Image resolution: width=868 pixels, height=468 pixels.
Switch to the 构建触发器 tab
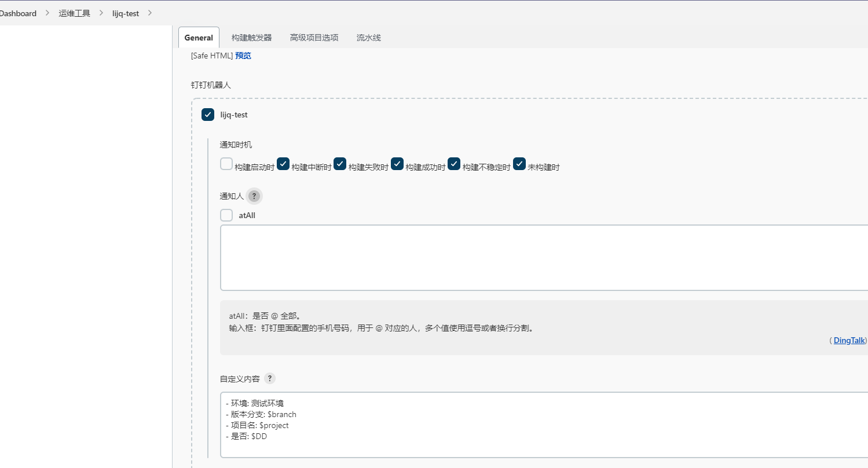(x=251, y=38)
